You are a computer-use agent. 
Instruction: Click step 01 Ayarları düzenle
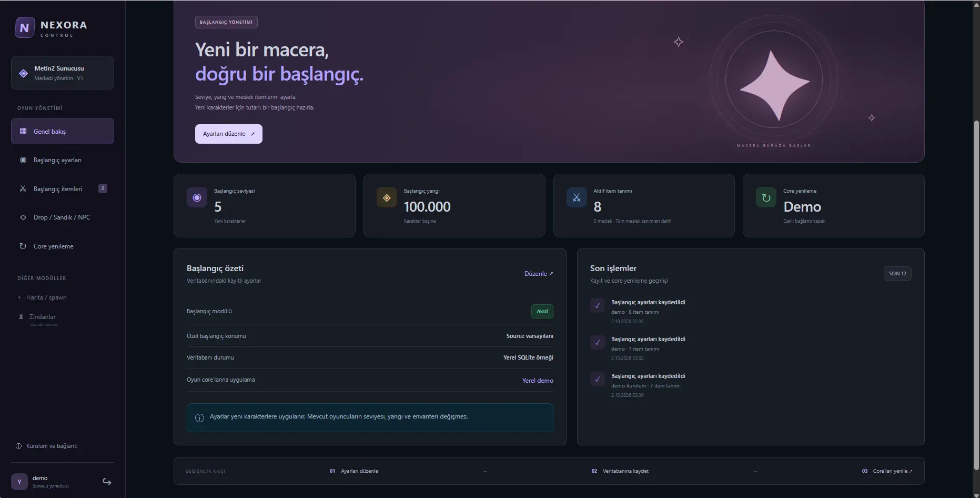pos(354,471)
